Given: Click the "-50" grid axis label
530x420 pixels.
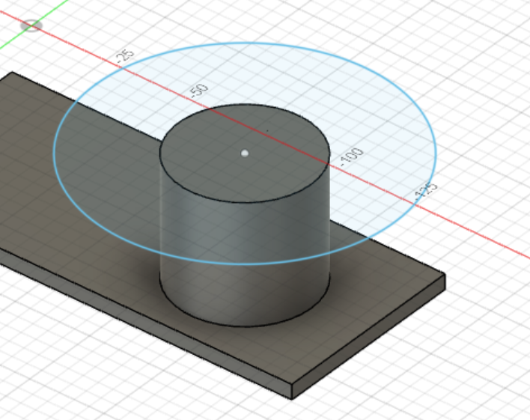Looking at the screenshot, I should [x=199, y=91].
